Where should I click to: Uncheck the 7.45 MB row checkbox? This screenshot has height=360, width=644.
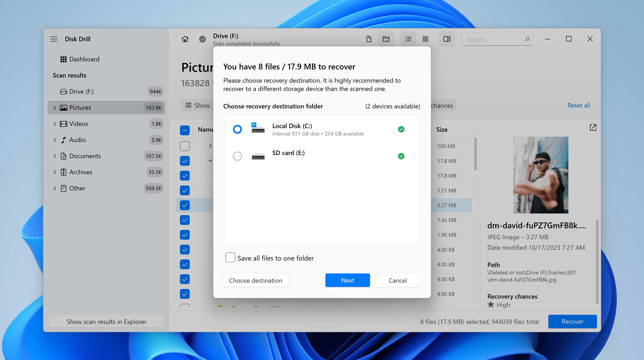[x=185, y=220]
